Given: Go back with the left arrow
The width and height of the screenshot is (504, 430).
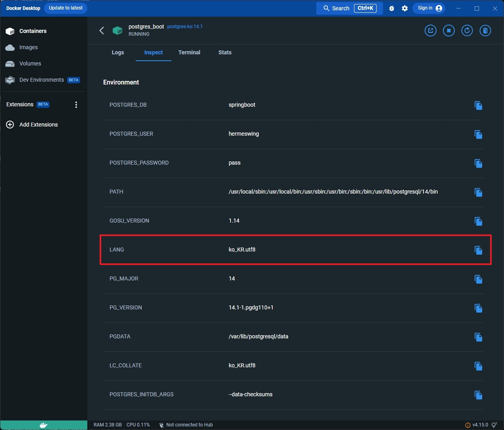Looking at the screenshot, I should click(x=102, y=31).
